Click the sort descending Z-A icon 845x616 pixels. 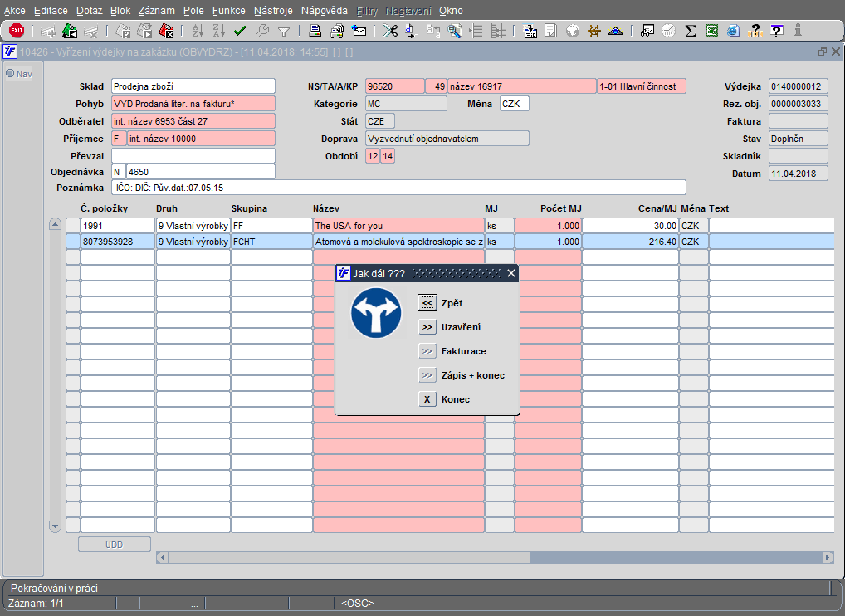point(218,31)
